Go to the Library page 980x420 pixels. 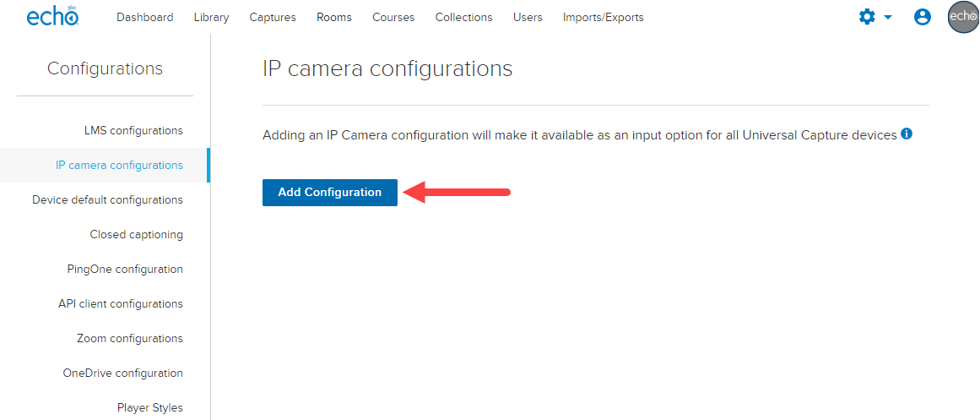(x=211, y=17)
